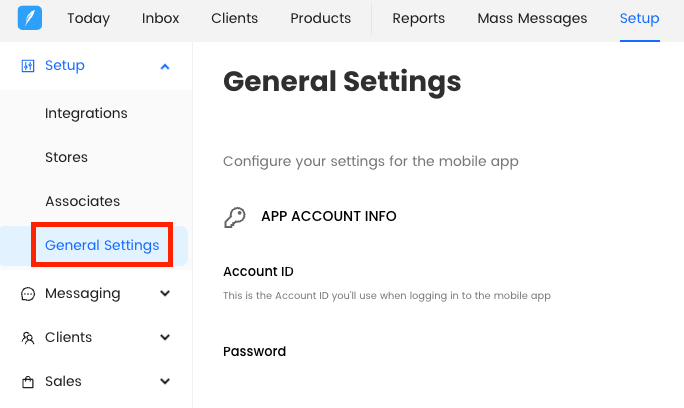Switch to the Inbox tab
This screenshot has width=684, height=408.
161,19
